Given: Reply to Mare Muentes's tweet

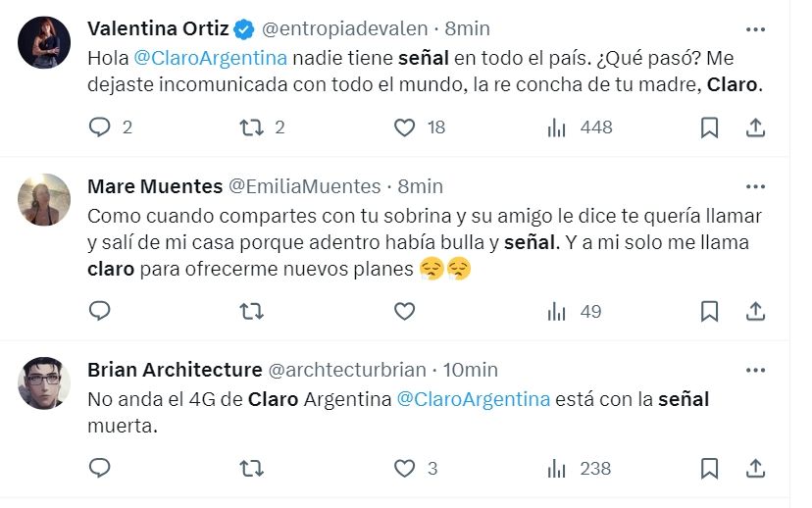Looking at the screenshot, I should point(100,311).
